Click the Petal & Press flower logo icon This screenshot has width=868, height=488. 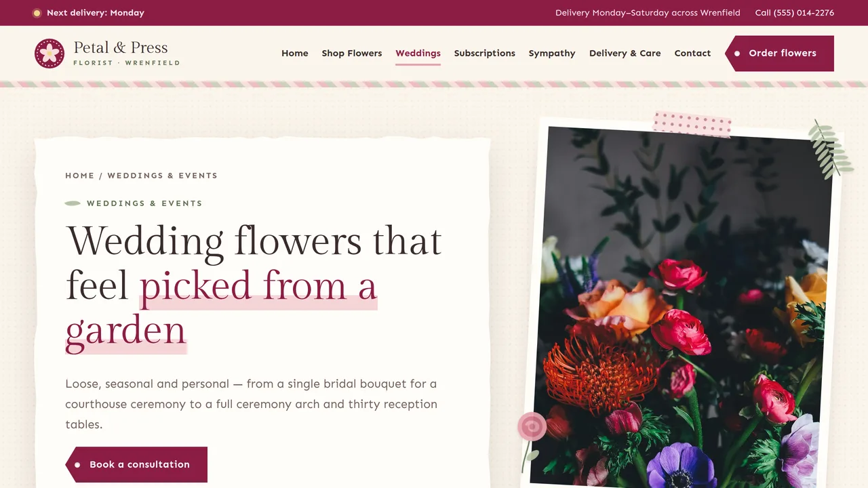(x=50, y=54)
